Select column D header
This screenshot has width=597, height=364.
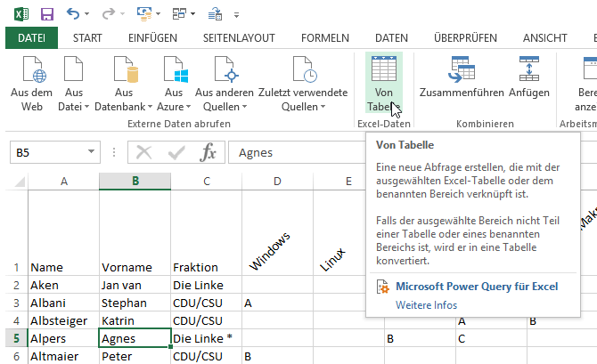(277, 182)
